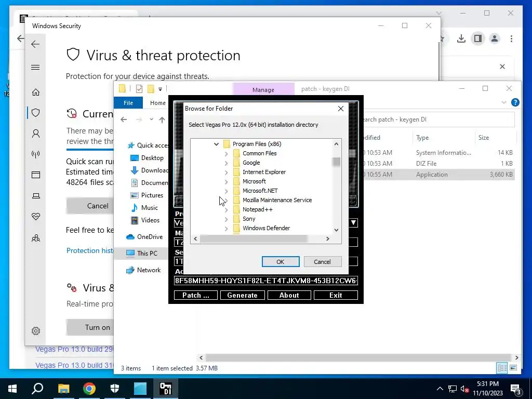Image resolution: width=532 pixels, height=399 pixels.
Task: Go up one folder in Explorer
Action: point(162,120)
